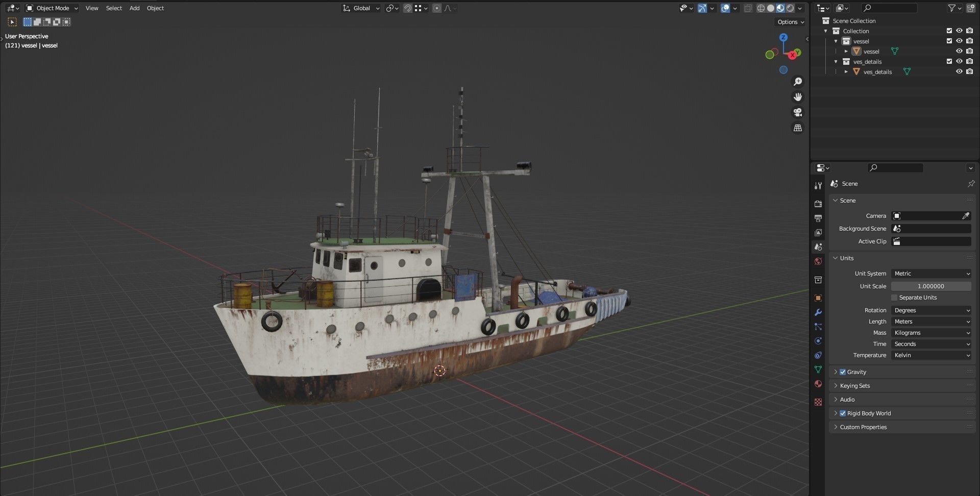Image resolution: width=980 pixels, height=496 pixels.
Task: Choose the Extend selection mode icon
Action: pyautogui.click(x=37, y=22)
